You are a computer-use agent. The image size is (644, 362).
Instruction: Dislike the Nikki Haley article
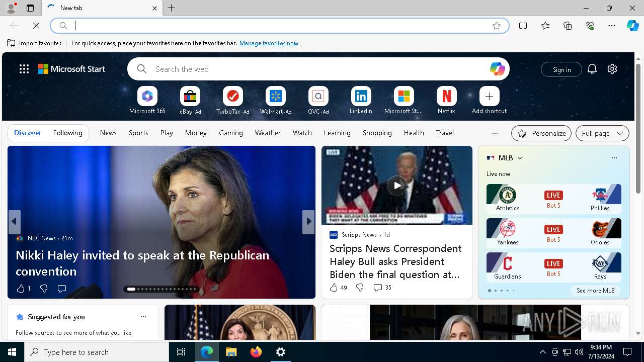point(44,289)
